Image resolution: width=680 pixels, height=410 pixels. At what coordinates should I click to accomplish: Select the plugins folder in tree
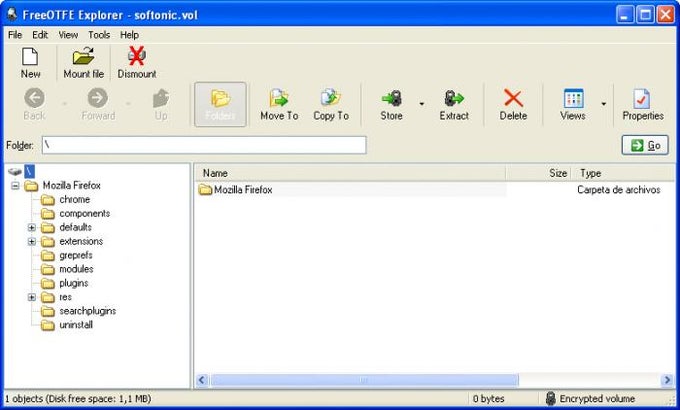pos(74,283)
